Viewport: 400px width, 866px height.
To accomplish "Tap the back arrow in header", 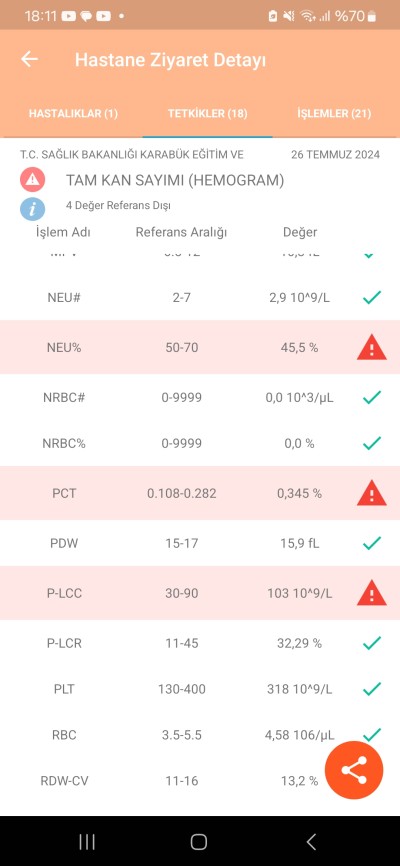I will 29,59.
